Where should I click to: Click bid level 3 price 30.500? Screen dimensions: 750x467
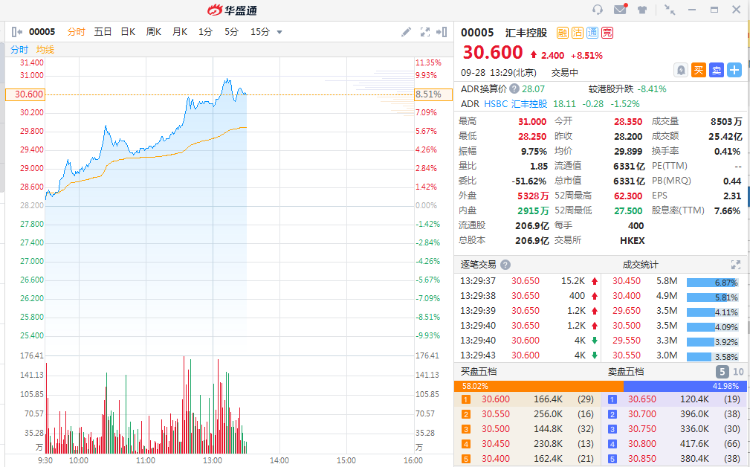coord(496,429)
